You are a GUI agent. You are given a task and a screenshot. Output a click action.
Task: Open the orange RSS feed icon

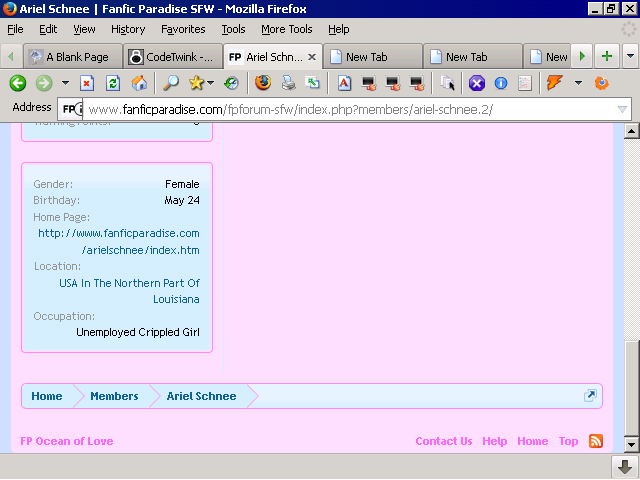(596, 441)
